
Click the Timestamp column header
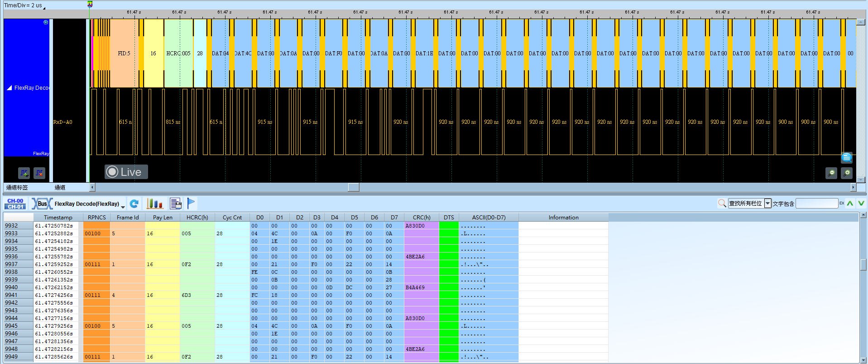click(58, 218)
